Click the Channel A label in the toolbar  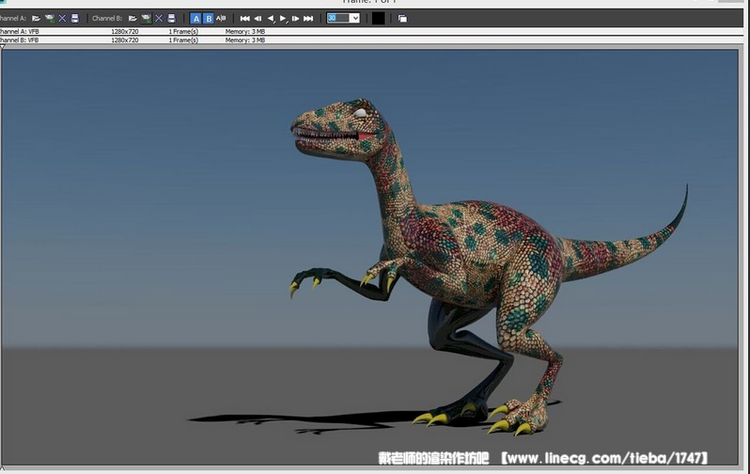click(x=13, y=19)
